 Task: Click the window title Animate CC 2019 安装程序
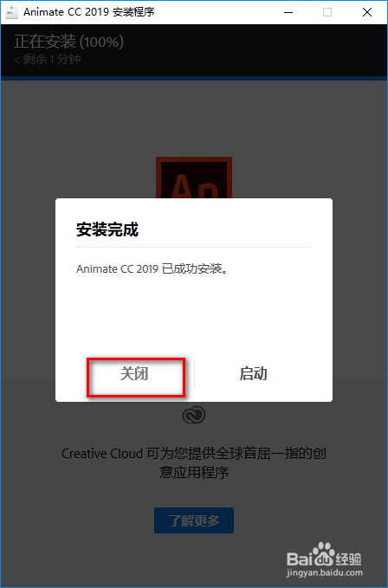(x=89, y=12)
